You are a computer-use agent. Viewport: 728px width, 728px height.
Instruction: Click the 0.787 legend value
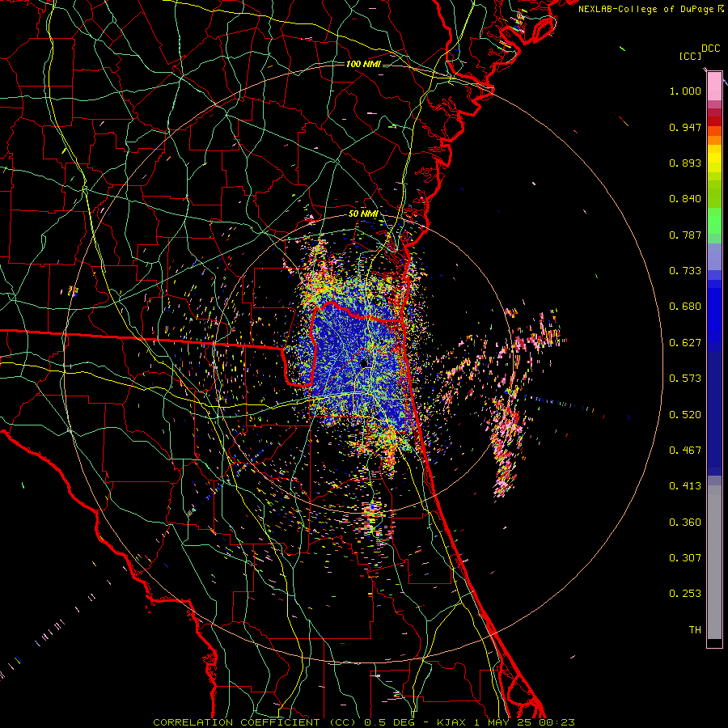click(x=685, y=235)
